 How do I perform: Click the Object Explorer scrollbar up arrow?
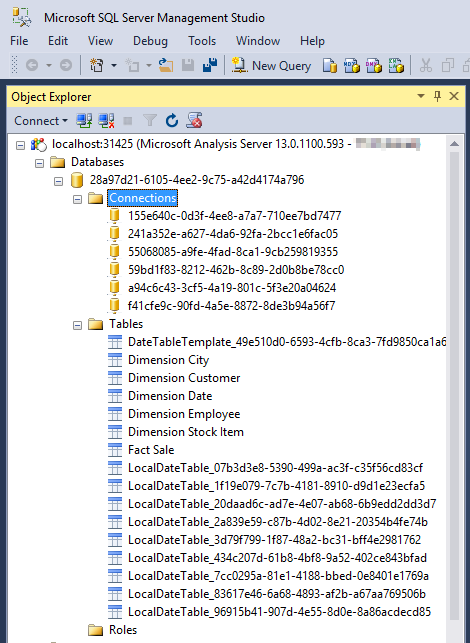pyautogui.click(x=454, y=144)
